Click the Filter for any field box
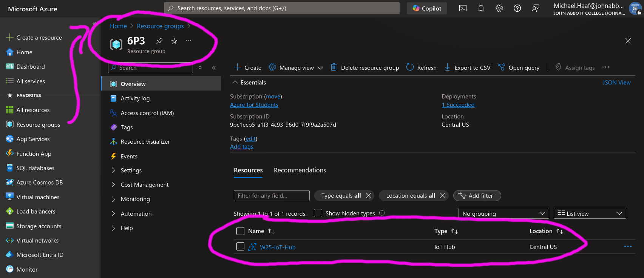Image resolution: width=644 pixels, height=278 pixels. (x=271, y=195)
